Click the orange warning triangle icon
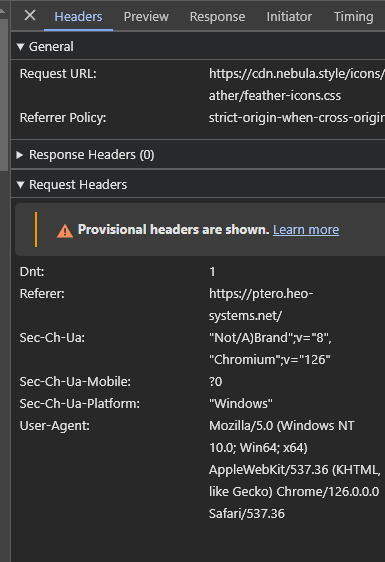The width and height of the screenshot is (385, 562). click(x=65, y=230)
